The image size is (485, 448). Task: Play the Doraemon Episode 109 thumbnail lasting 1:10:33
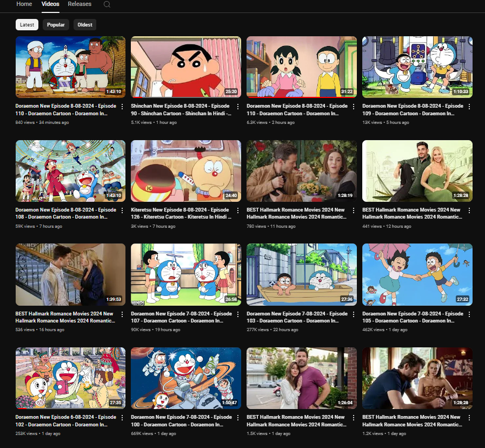pyautogui.click(x=417, y=67)
